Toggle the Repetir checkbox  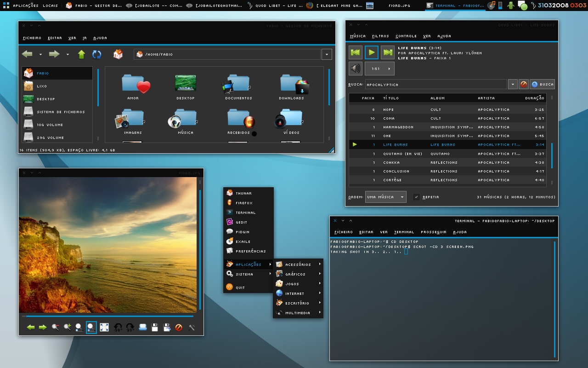(416, 197)
